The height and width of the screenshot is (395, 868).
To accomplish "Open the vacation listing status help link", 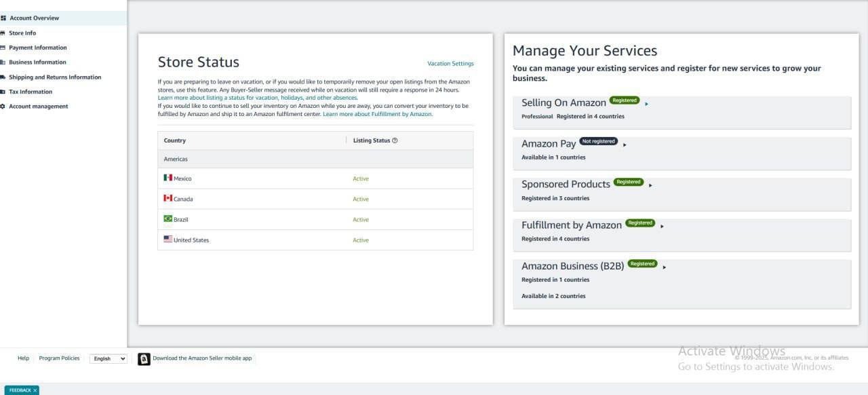I will coord(258,98).
